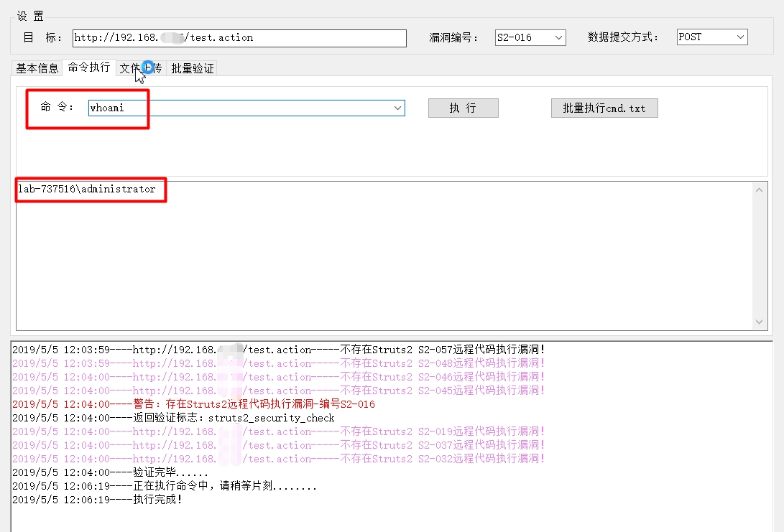Click the 批量执行cmd.txt batch execute button
The width and height of the screenshot is (784, 532).
[604, 108]
